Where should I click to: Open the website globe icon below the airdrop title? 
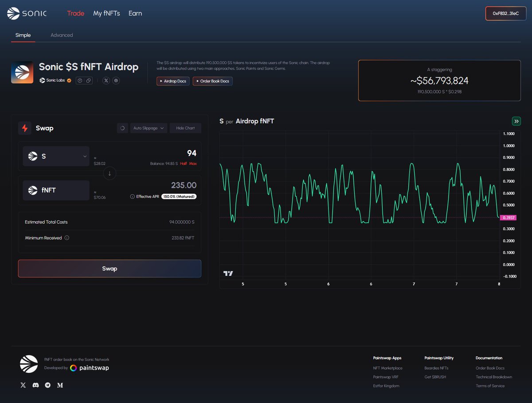point(116,81)
